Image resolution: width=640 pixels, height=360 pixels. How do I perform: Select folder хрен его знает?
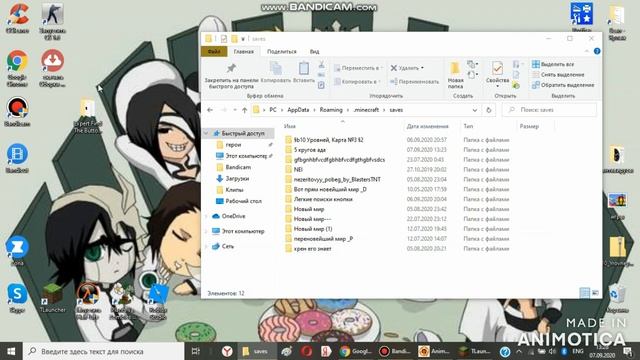click(x=312, y=249)
